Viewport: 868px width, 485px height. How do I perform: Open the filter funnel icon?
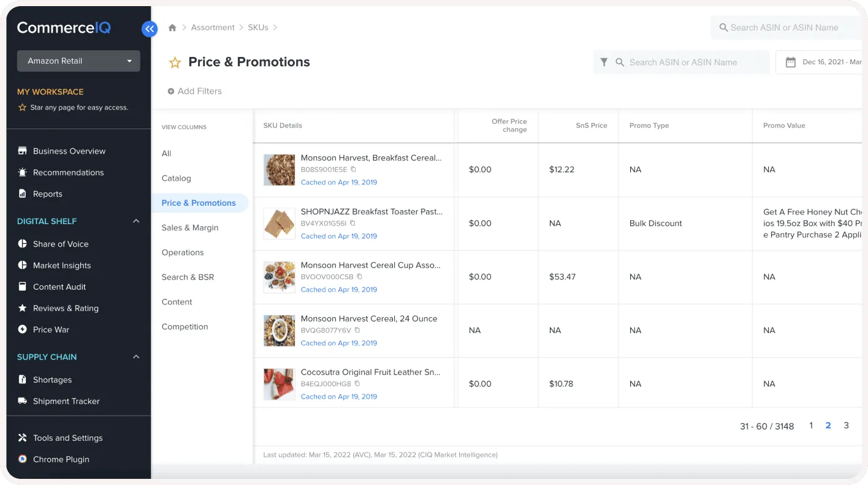[x=604, y=62]
